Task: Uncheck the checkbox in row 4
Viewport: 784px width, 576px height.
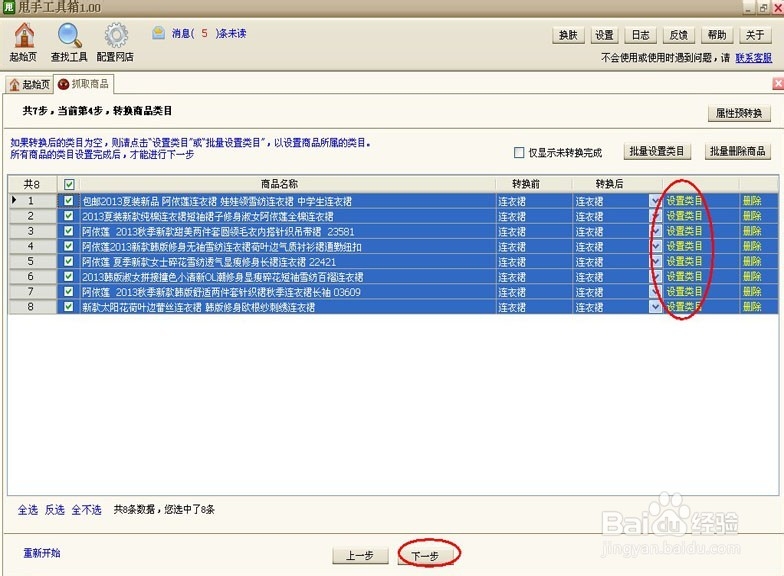Action: click(69, 246)
